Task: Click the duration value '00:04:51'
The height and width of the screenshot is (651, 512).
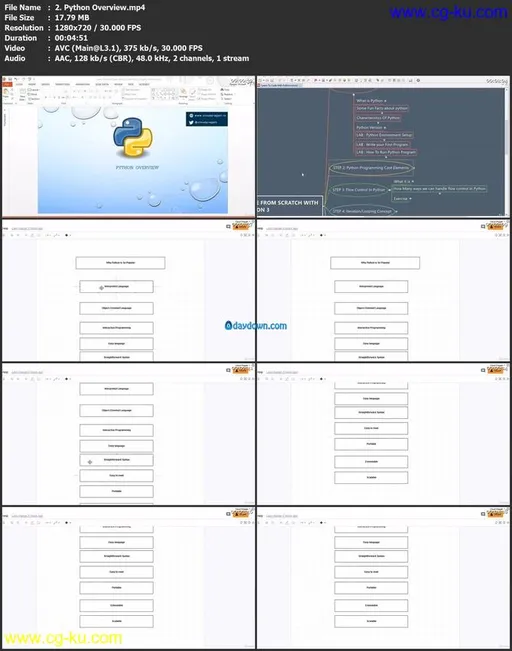Action: pyautogui.click(x=71, y=38)
